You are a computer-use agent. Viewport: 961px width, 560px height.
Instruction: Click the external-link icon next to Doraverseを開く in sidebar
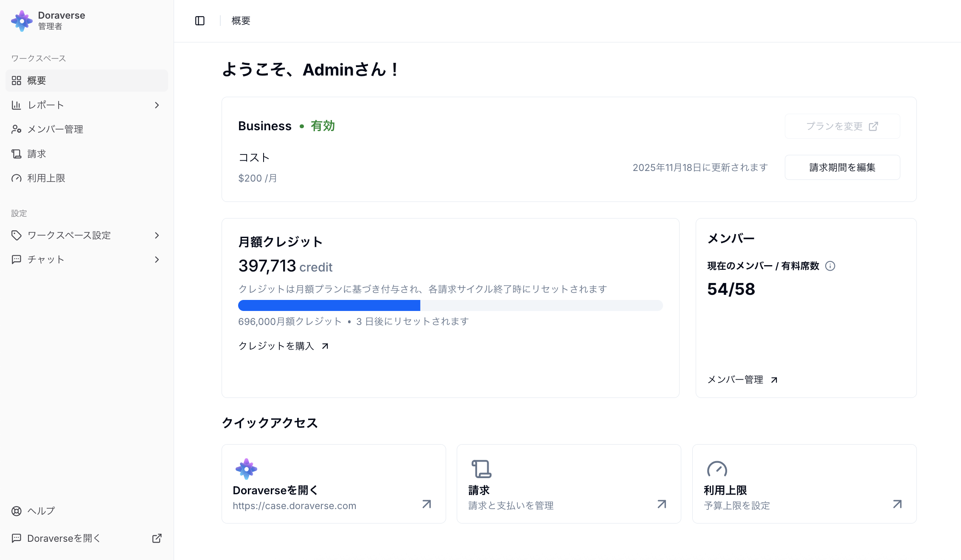[x=157, y=538]
